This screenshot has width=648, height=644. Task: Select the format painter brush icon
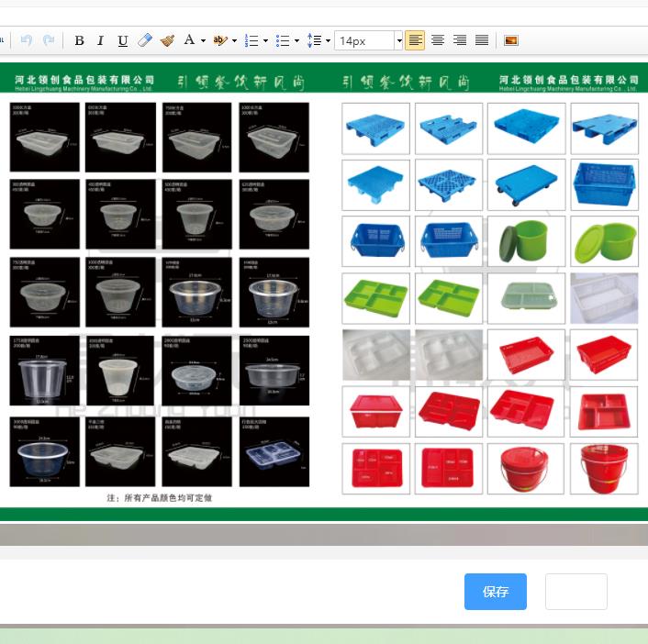point(167,40)
